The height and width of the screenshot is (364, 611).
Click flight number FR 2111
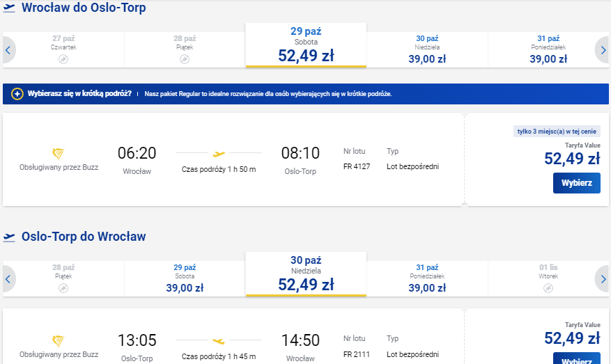coord(357,354)
